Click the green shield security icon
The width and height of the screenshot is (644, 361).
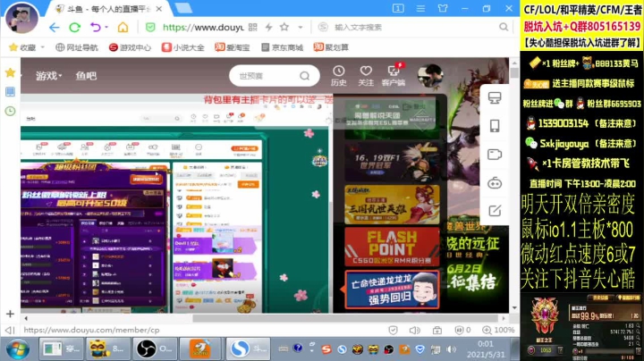pos(150,28)
